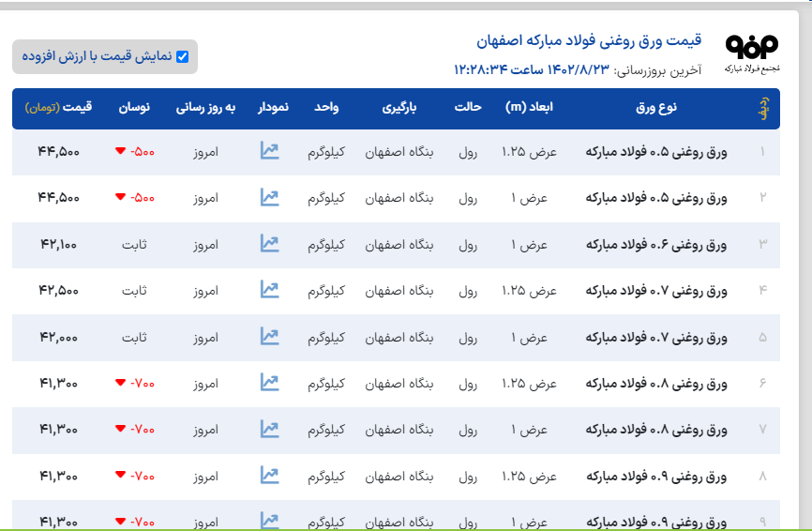The image size is (812, 531).
Task: Open the row 9 'ورق روغنی ۰.۹' product link
Action: click(656, 520)
